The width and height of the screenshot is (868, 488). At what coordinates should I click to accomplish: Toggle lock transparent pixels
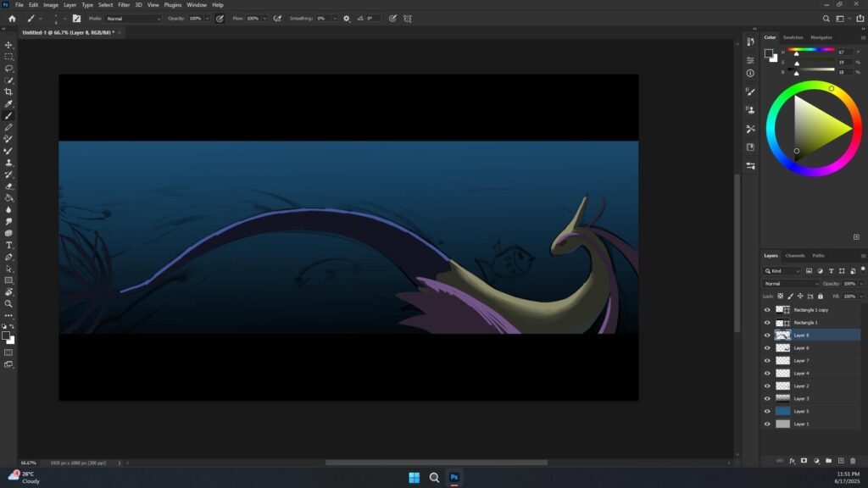[780, 296]
